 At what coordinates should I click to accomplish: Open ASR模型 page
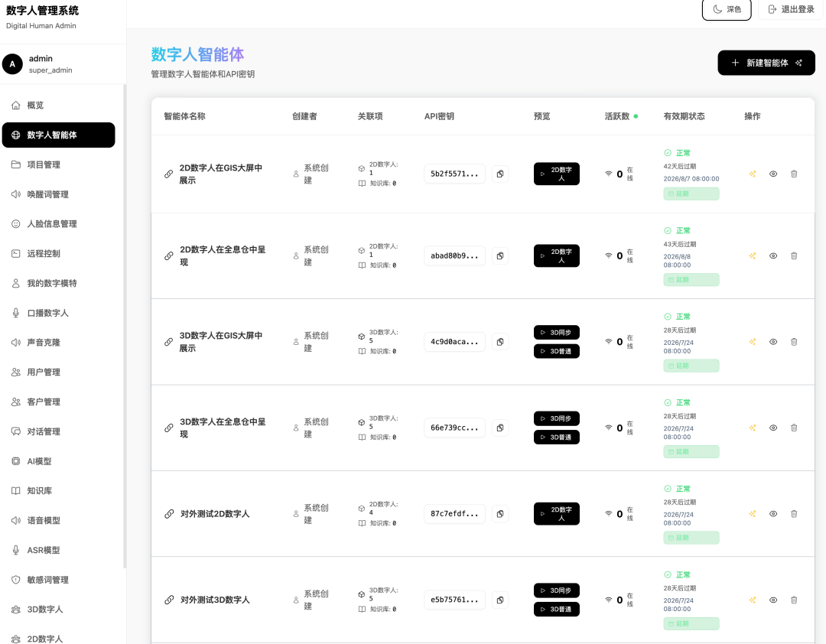58,550
